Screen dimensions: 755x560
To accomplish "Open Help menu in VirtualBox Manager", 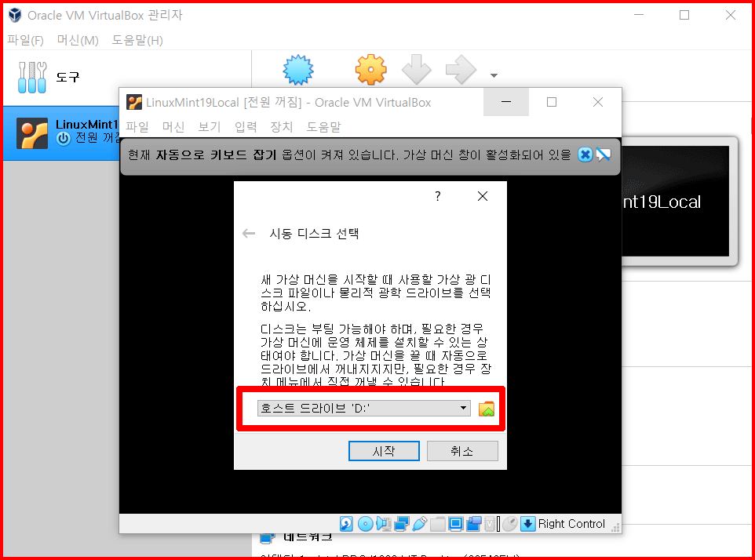I will (137, 40).
